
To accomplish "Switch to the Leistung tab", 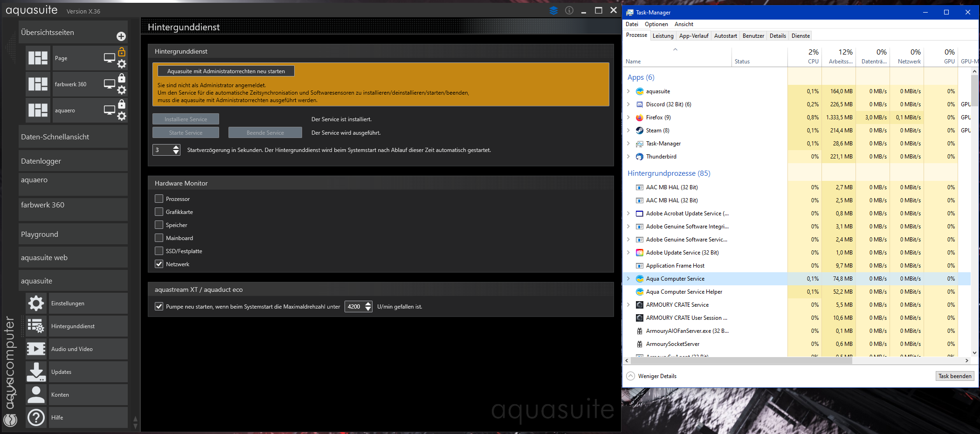I will 663,36.
